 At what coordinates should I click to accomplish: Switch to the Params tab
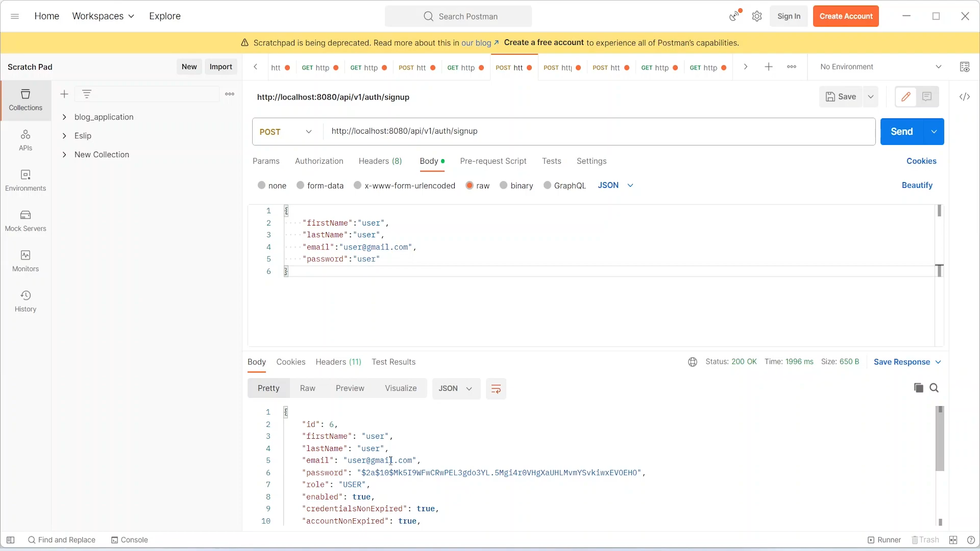pyautogui.click(x=266, y=161)
